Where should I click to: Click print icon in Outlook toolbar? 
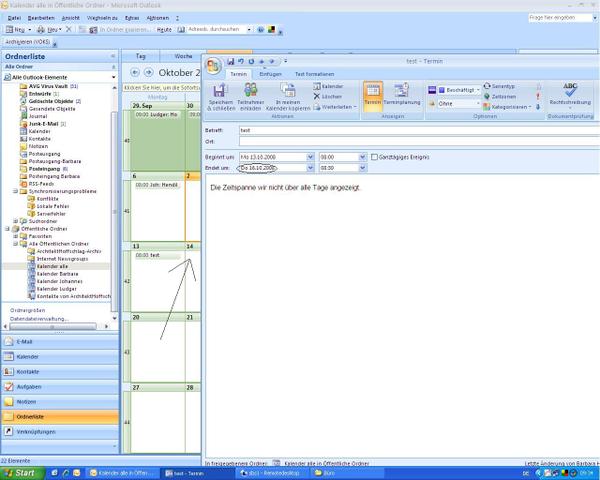pos(41,29)
